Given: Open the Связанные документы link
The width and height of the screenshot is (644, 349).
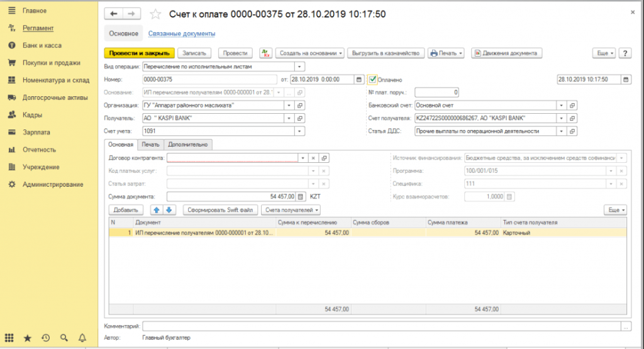Looking at the screenshot, I should 182,33.
